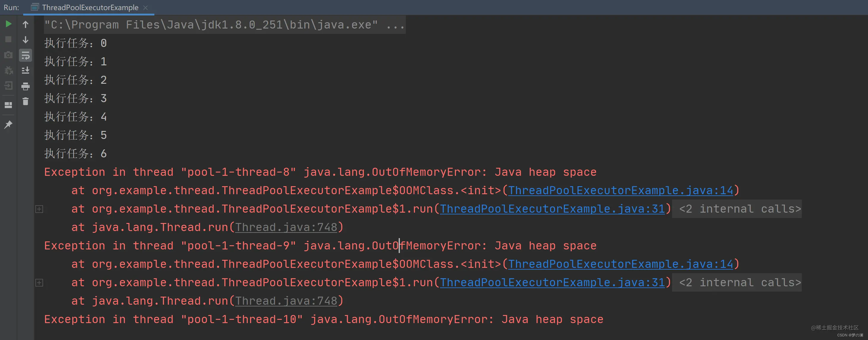Click the 'pool-1-thread-10' exception line
Screen dimensions: 868x340
pyautogui.click(x=324, y=320)
